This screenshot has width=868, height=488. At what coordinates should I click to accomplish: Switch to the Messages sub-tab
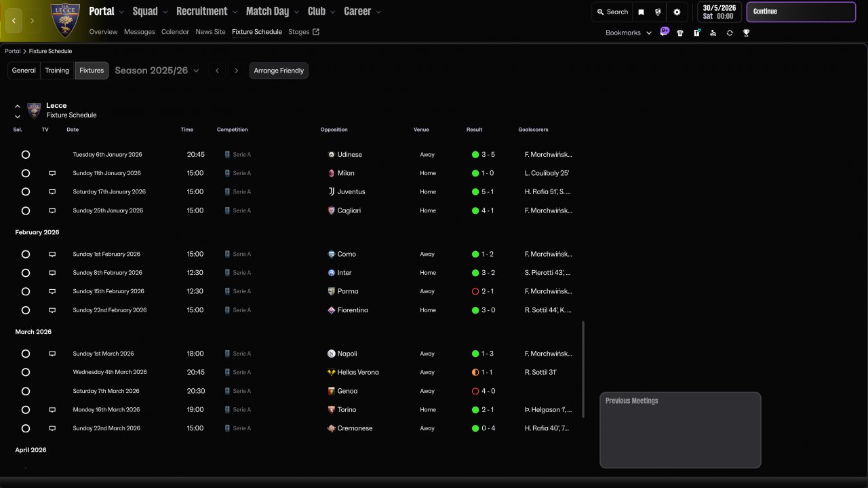[139, 32]
